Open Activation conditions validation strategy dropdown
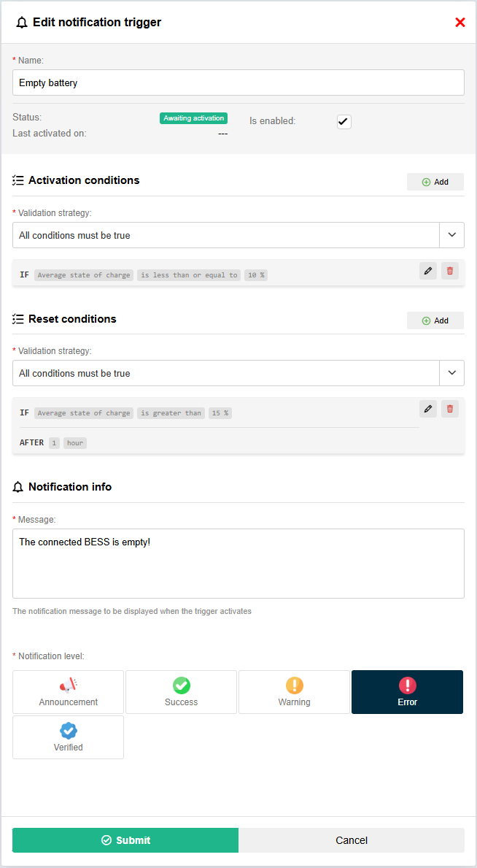The image size is (477, 868). tap(451, 235)
